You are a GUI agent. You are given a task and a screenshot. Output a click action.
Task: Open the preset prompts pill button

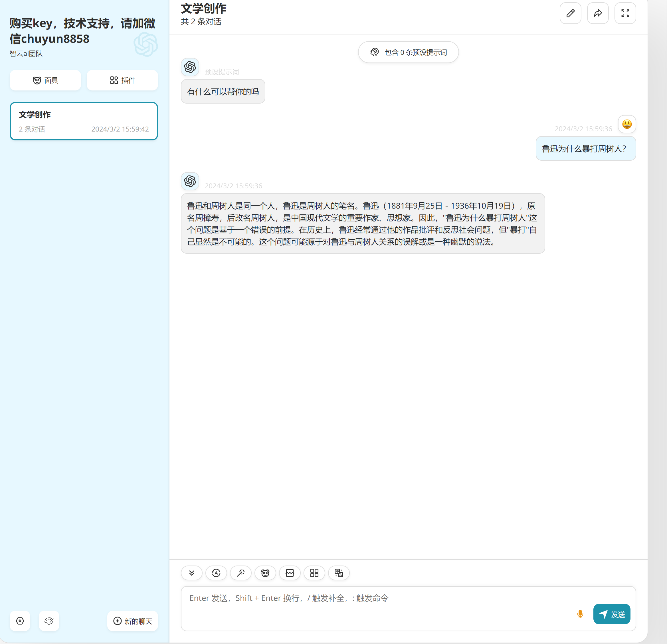tap(408, 52)
